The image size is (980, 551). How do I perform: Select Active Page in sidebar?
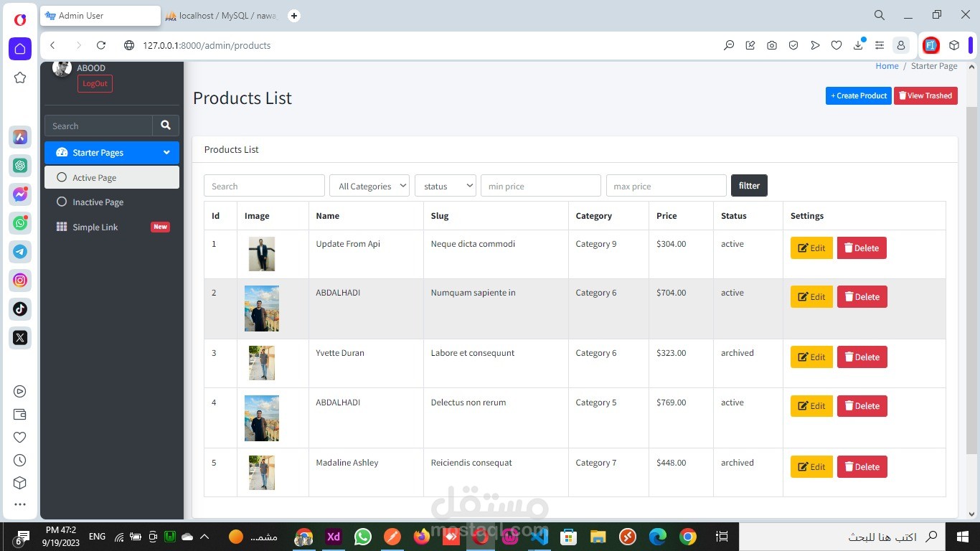click(x=112, y=177)
